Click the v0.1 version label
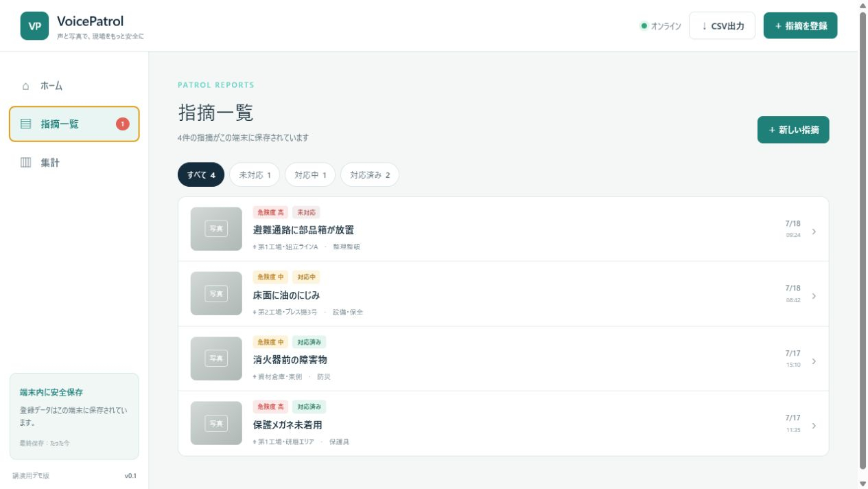868x489 pixels. tap(130, 476)
